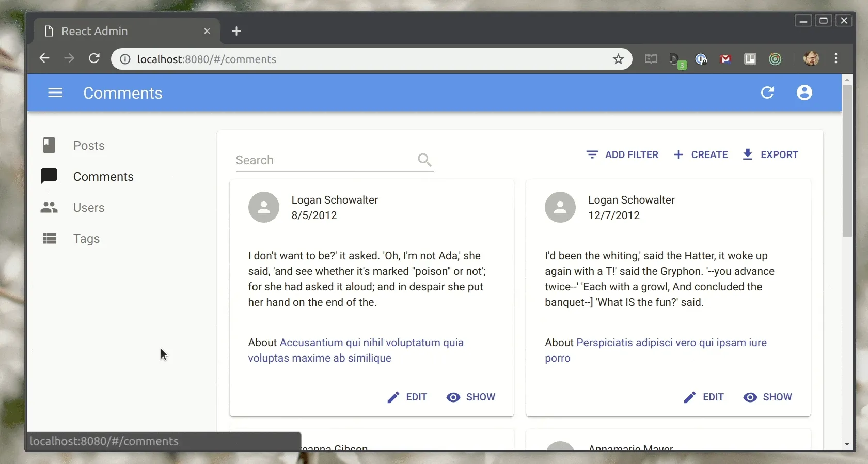The width and height of the screenshot is (868, 464).
Task: Click the refresh icon in app bar
Action: pyautogui.click(x=767, y=93)
